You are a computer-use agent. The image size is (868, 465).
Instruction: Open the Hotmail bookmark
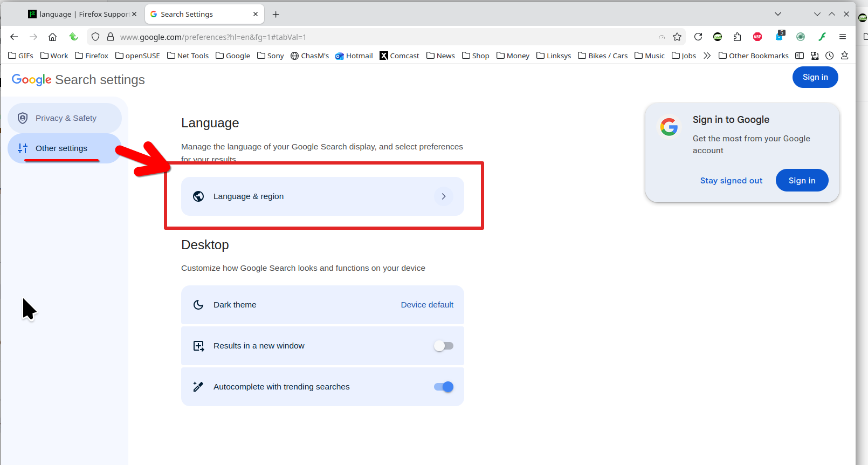pos(354,56)
